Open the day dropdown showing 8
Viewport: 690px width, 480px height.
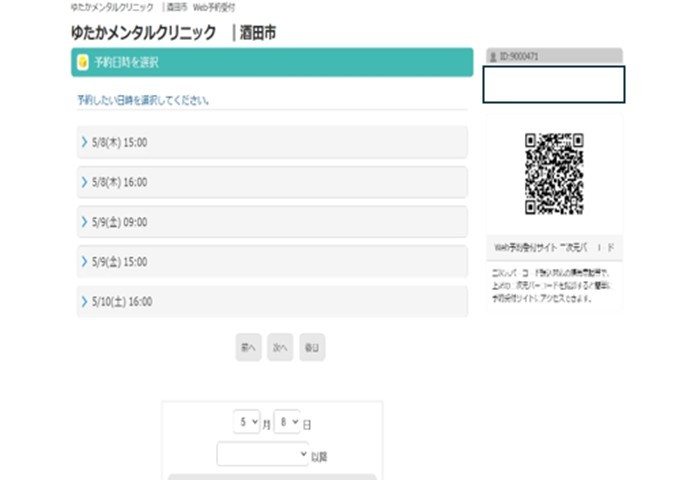point(287,422)
